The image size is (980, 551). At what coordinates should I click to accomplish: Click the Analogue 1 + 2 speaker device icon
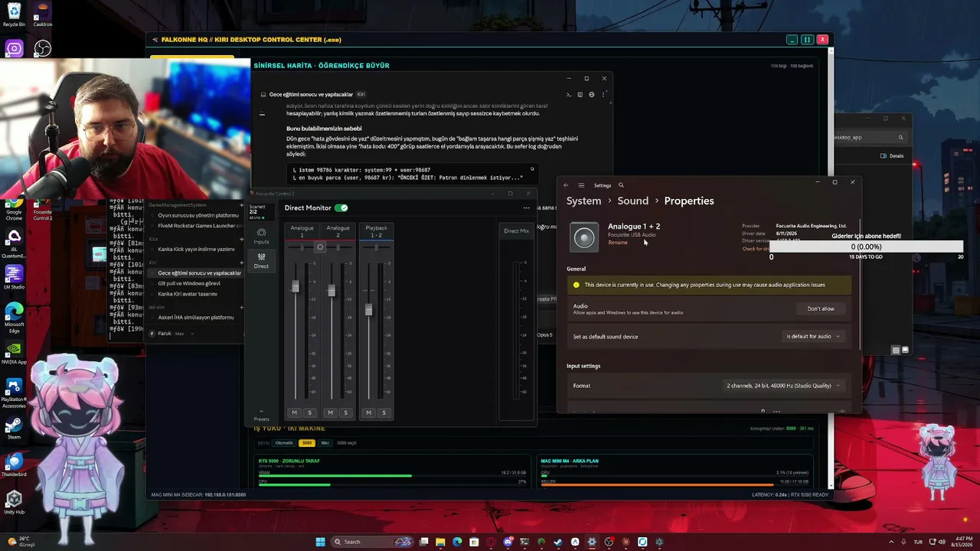tap(584, 236)
